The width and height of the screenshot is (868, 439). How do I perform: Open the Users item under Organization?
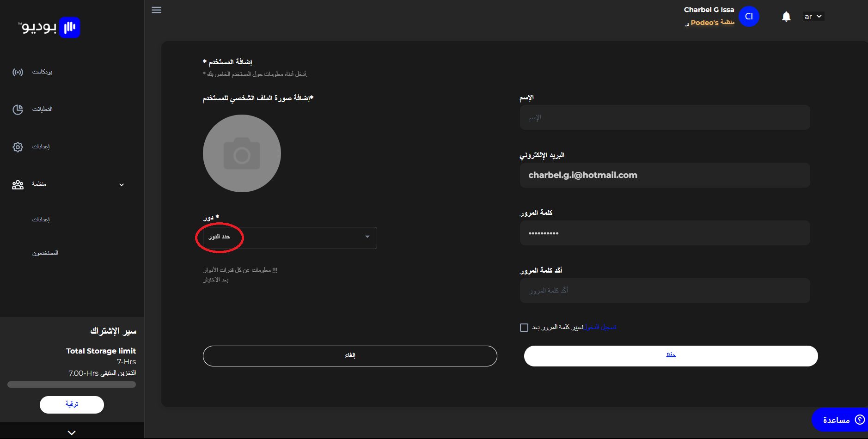(x=45, y=253)
